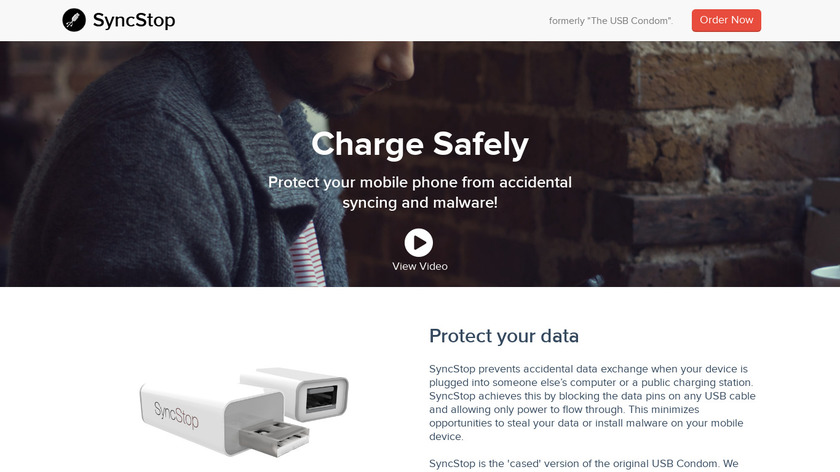The height and width of the screenshot is (472, 840).
Task: Click the Charge Safely headline
Action: (x=420, y=144)
